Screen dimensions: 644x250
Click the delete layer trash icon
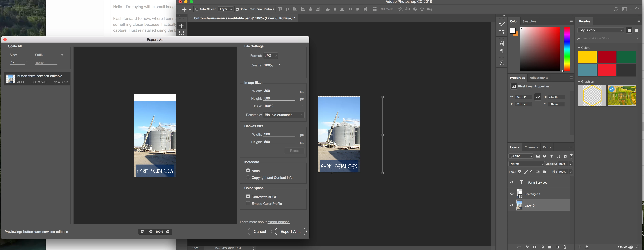(x=565, y=247)
